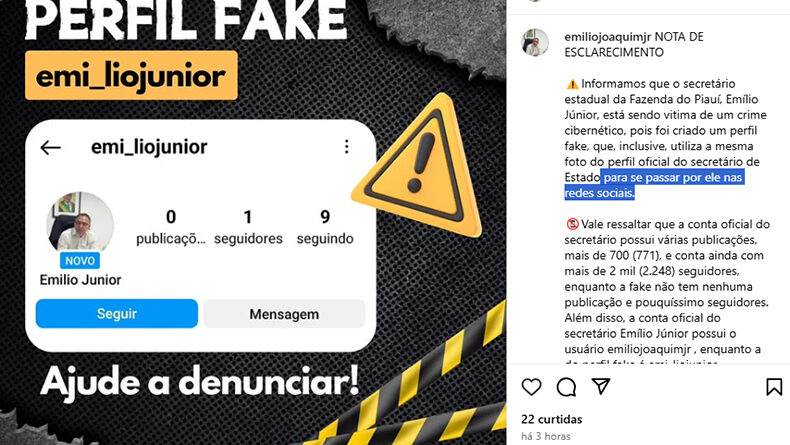Click the highlighted text 'redes sociais.'
This screenshot has height=445, width=790.
[599, 193]
